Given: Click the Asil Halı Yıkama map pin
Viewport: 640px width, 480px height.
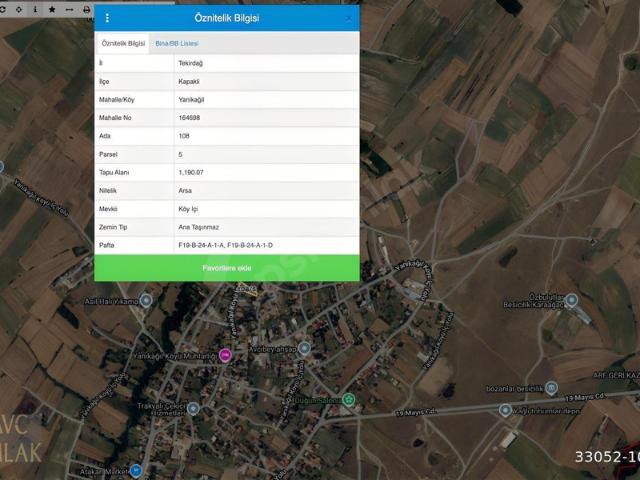Looking at the screenshot, I should coord(146,301).
